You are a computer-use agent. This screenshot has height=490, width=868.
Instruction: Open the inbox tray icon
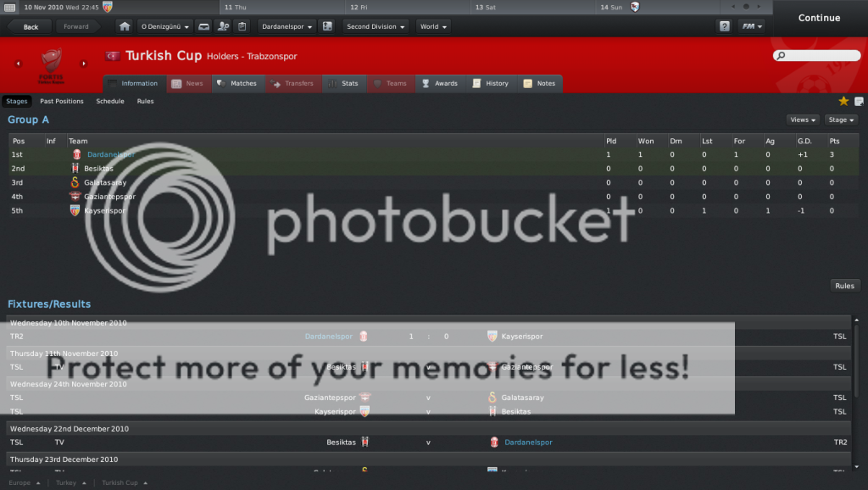click(x=203, y=26)
